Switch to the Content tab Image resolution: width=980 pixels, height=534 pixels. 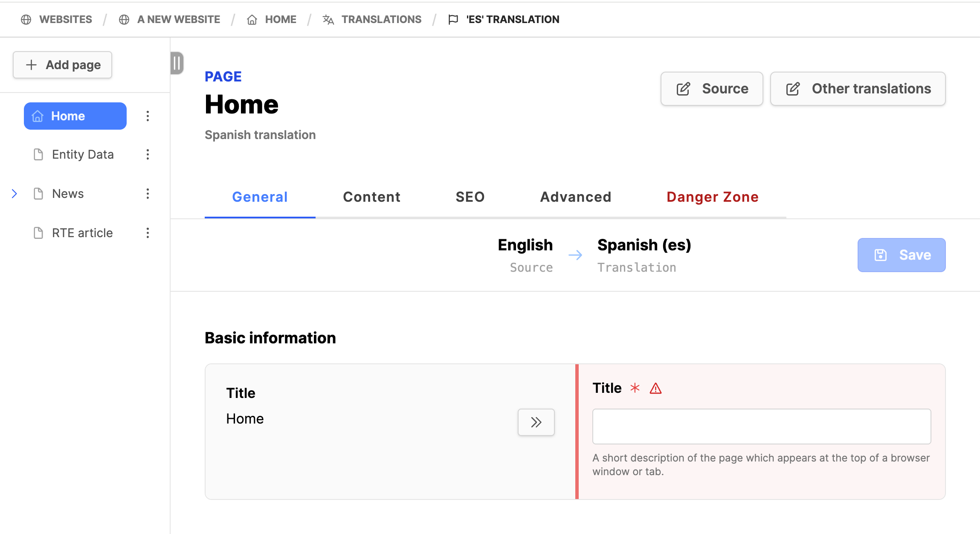(x=371, y=197)
